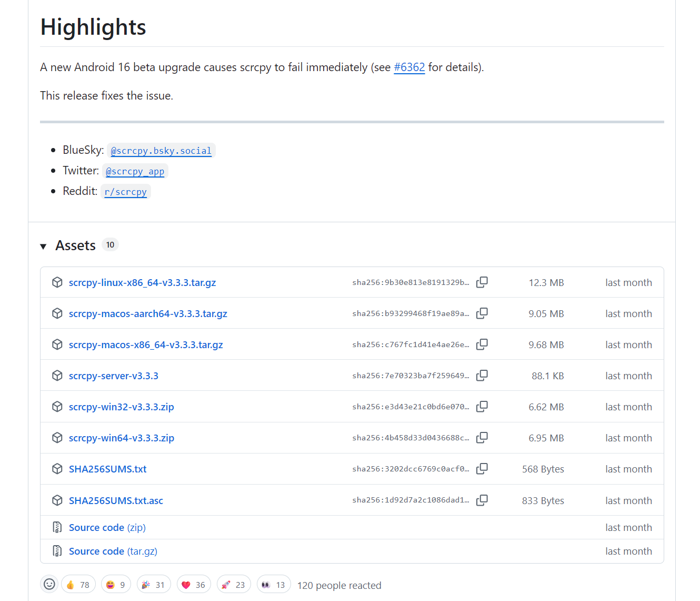Click the 88.1 KB size value
700x601 pixels.
548,376
